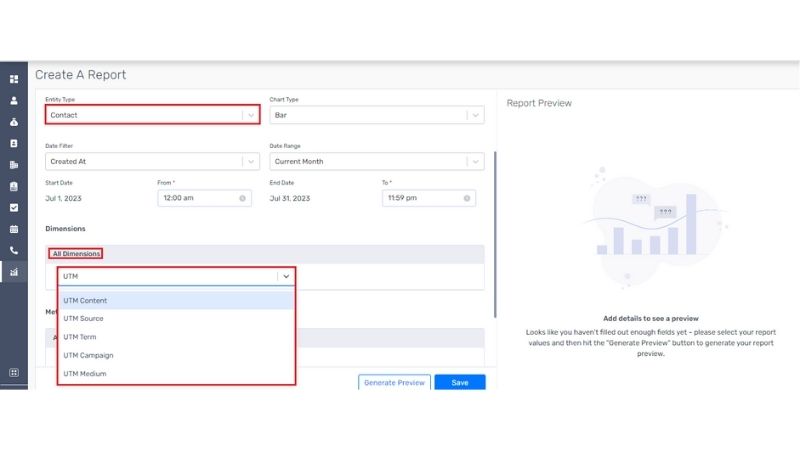The width and height of the screenshot is (800, 450).
Task: Clear the From time 12:00 am
Action: point(242,198)
